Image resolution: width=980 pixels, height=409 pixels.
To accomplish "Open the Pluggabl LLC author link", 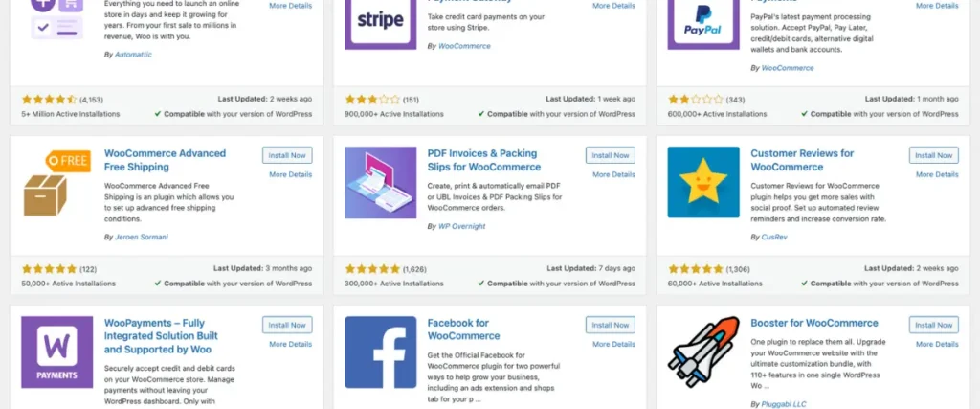I will click(789, 405).
